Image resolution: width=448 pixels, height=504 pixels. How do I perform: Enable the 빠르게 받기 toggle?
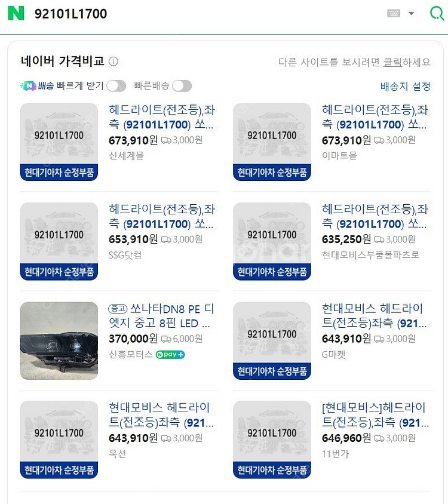(x=117, y=86)
